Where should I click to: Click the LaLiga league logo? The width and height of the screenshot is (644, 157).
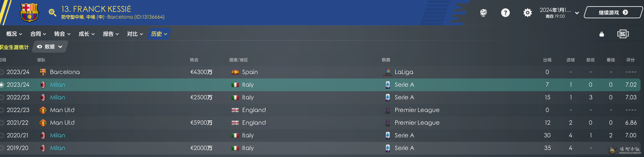(x=388, y=72)
